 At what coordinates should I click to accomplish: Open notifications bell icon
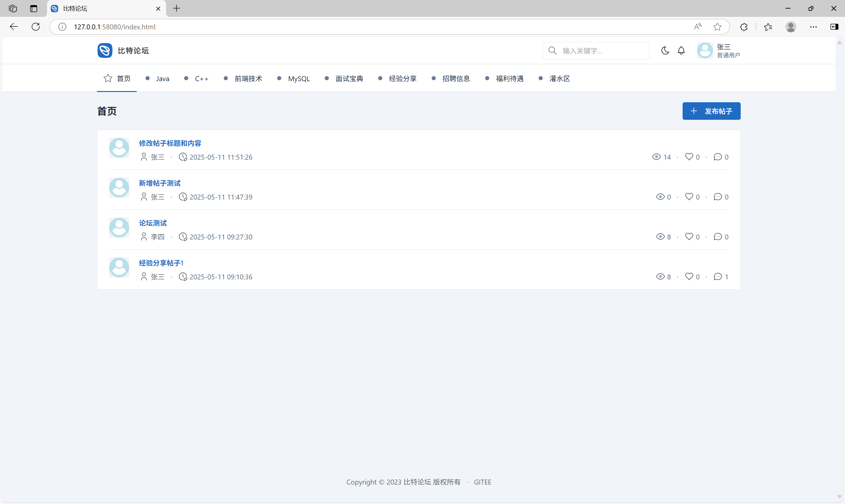point(681,50)
